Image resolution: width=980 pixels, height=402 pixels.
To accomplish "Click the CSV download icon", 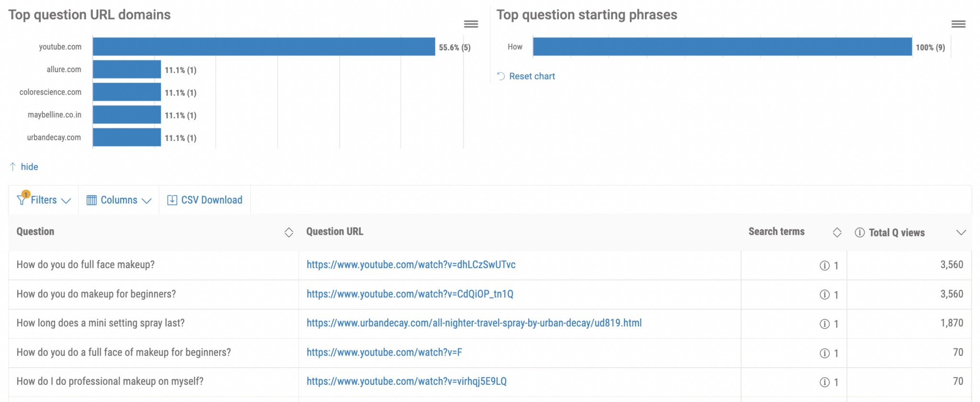I will [171, 200].
